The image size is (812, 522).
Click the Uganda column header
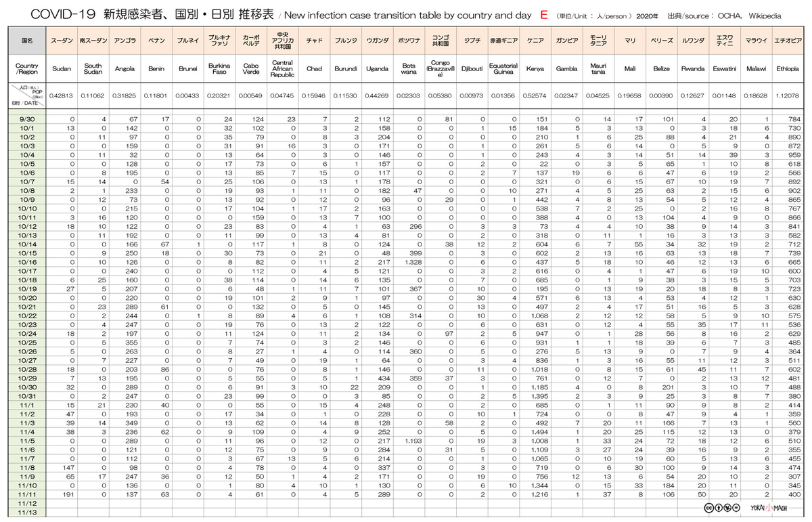376,69
